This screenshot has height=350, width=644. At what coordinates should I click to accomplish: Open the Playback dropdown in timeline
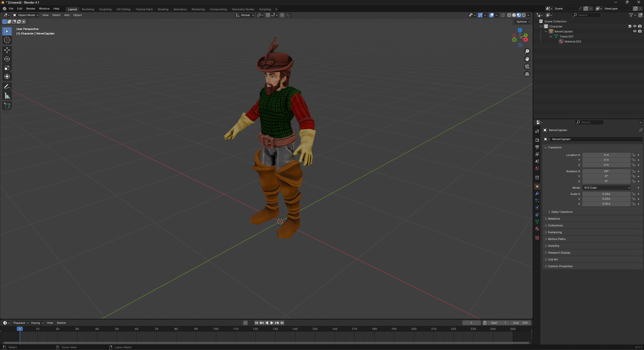coord(21,323)
